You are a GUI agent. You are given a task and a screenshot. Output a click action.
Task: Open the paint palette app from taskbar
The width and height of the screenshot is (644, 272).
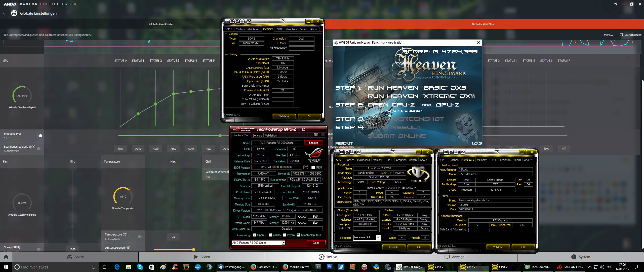coord(163,267)
